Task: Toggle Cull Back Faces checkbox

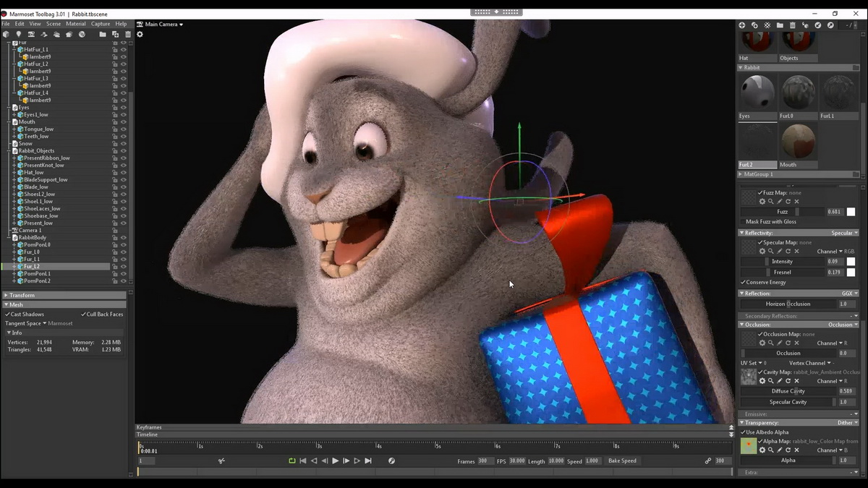Action: click(84, 314)
